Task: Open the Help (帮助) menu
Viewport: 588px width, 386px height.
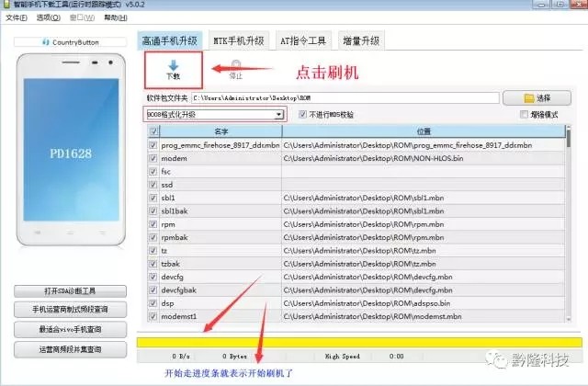Action: (116, 17)
